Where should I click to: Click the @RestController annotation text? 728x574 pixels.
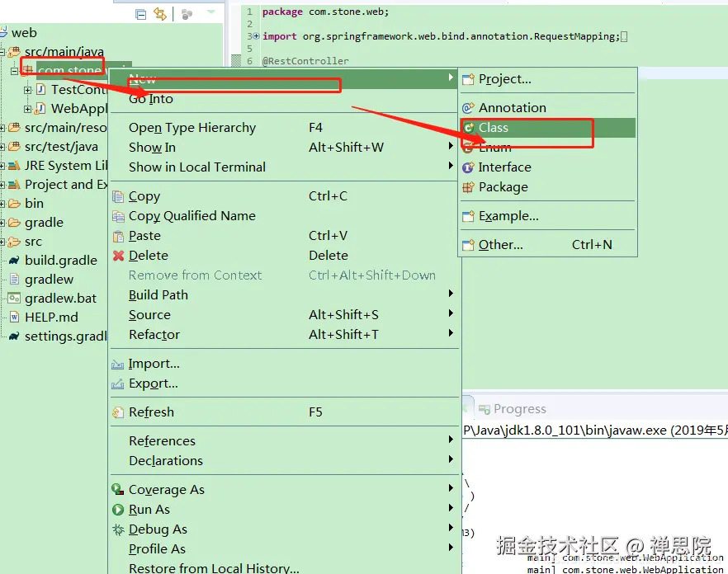(305, 61)
